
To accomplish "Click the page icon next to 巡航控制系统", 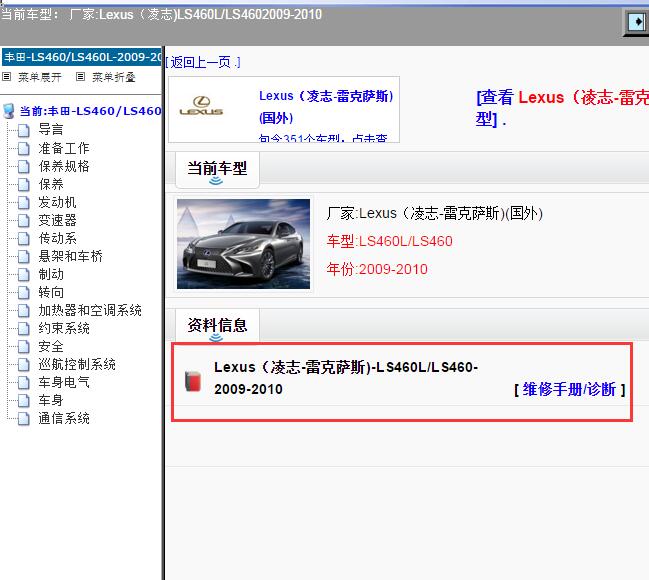I will point(24,364).
